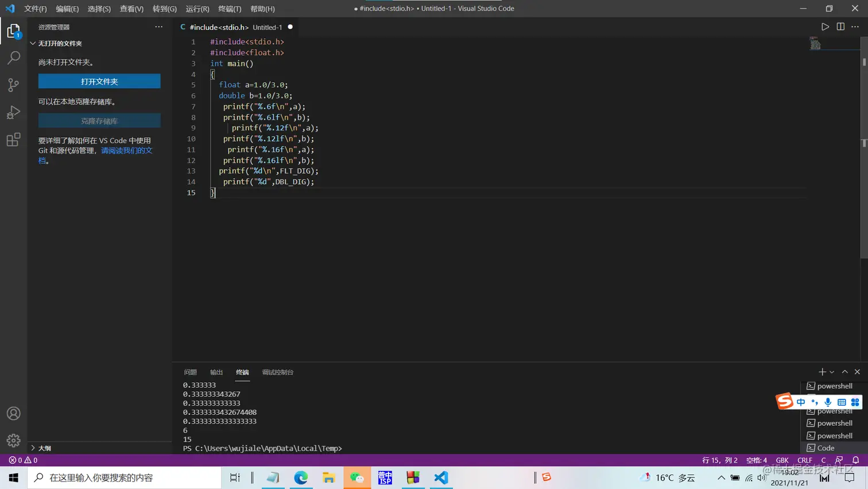The image size is (868, 489).
Task: Run the code with the play icon
Action: pos(825,27)
